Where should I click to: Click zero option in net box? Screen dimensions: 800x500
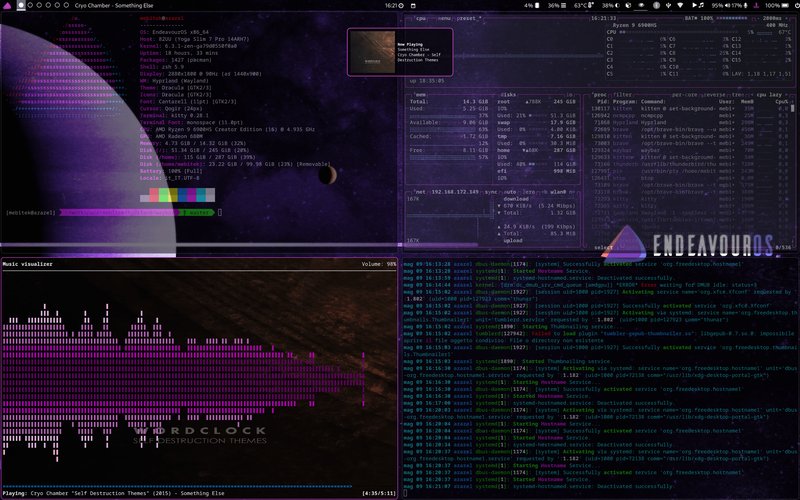[x=529, y=192]
